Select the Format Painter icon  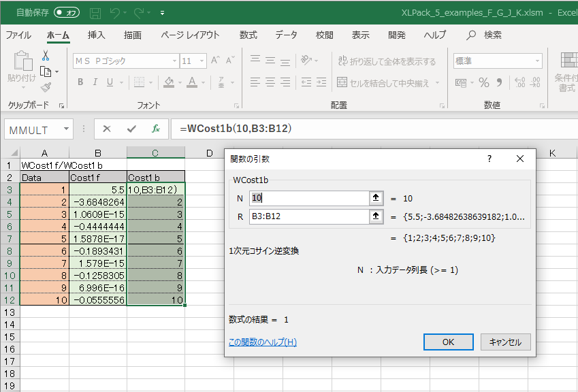point(46,86)
